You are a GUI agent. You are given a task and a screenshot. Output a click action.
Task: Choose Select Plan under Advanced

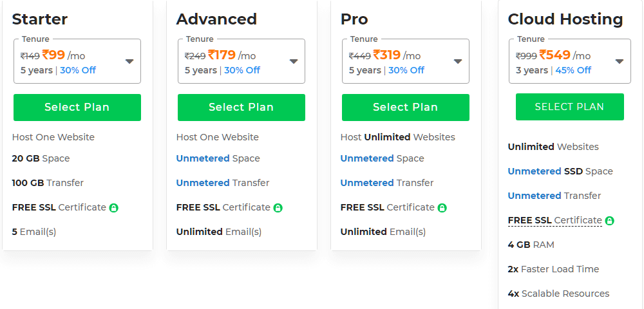[x=241, y=107]
